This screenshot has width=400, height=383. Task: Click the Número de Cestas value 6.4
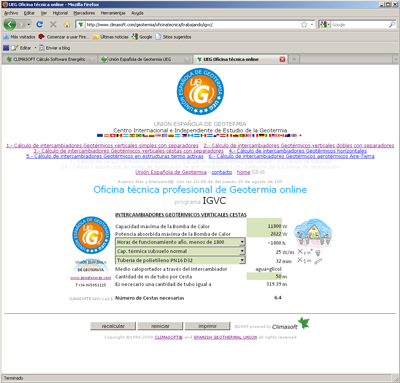coord(278,298)
